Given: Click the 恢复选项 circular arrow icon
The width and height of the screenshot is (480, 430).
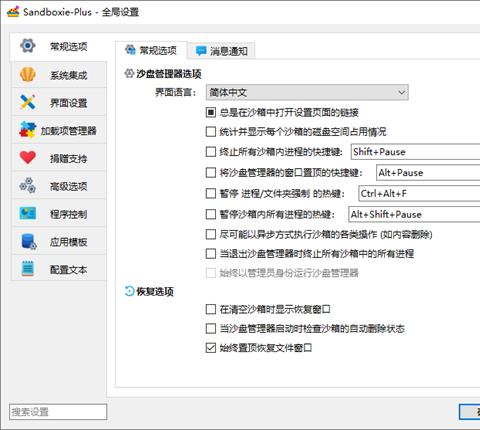Looking at the screenshot, I should click(129, 291).
